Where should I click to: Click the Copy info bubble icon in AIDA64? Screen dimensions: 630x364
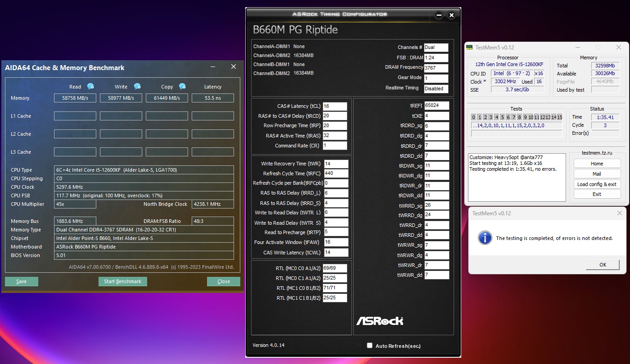coord(182,86)
